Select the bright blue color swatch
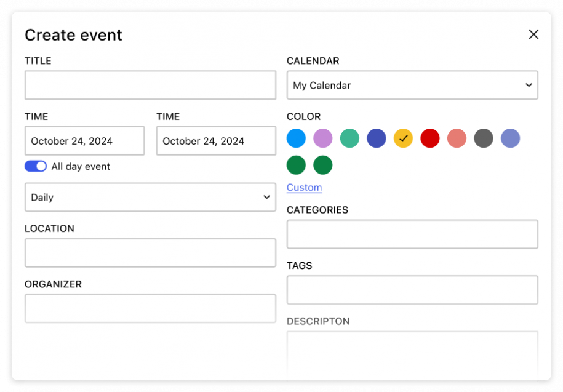The image size is (563, 392). pos(296,138)
